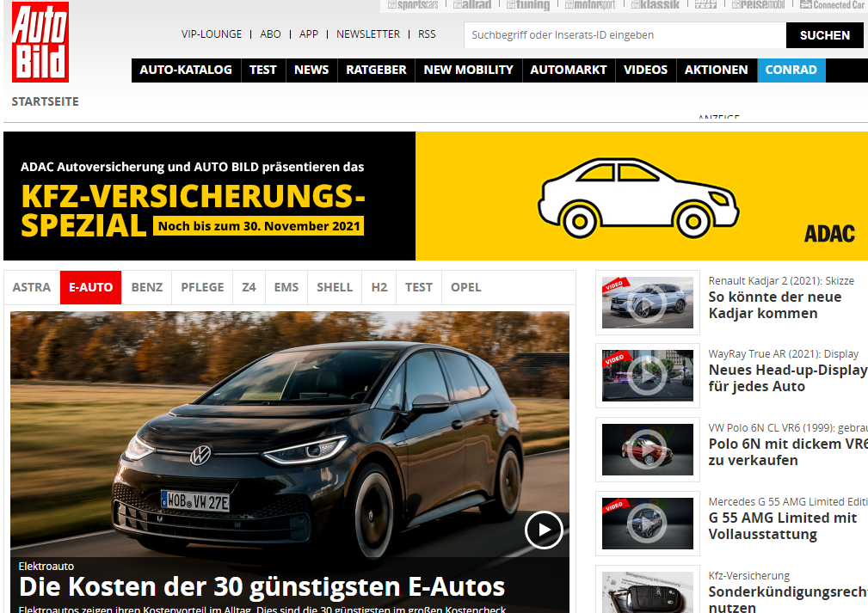Select the ASTRA tab

[x=32, y=288]
